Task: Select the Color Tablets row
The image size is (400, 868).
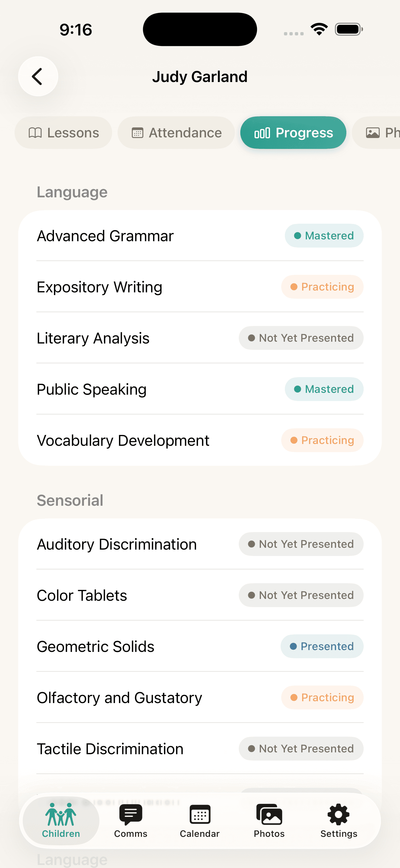Action: [200, 595]
